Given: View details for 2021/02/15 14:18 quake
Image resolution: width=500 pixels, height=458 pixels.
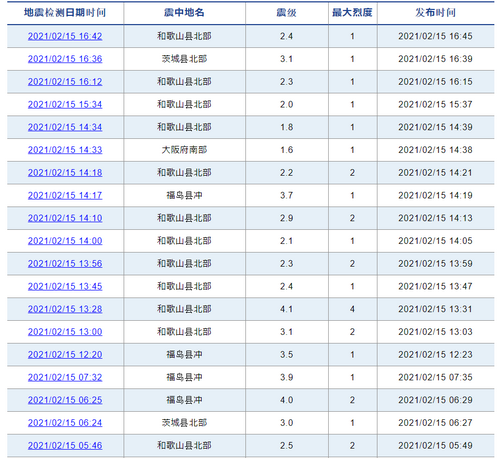Looking at the screenshot, I should (x=65, y=173).
